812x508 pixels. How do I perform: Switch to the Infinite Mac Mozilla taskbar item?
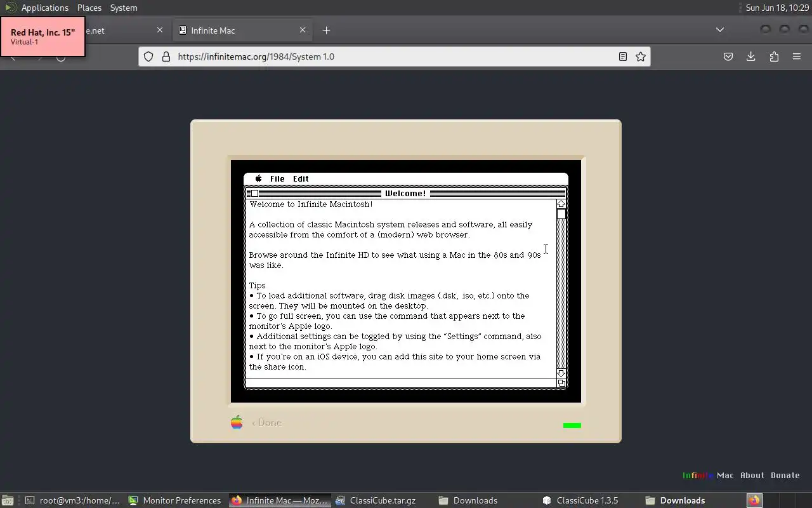pyautogui.click(x=280, y=500)
